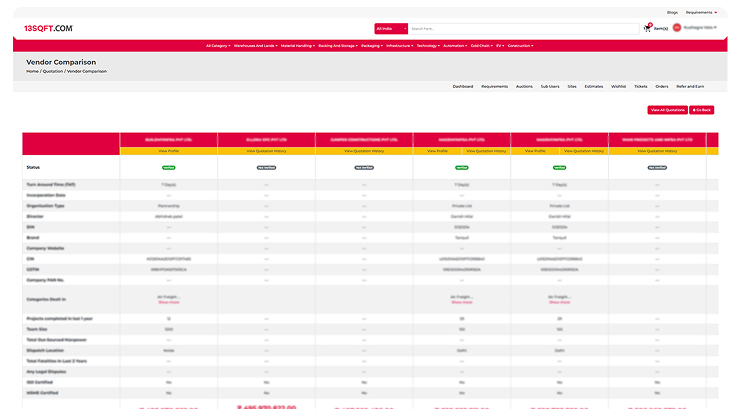Viewport: 740px width, 416px height.
Task: Expand the user account name dropdown
Action: pyautogui.click(x=700, y=28)
